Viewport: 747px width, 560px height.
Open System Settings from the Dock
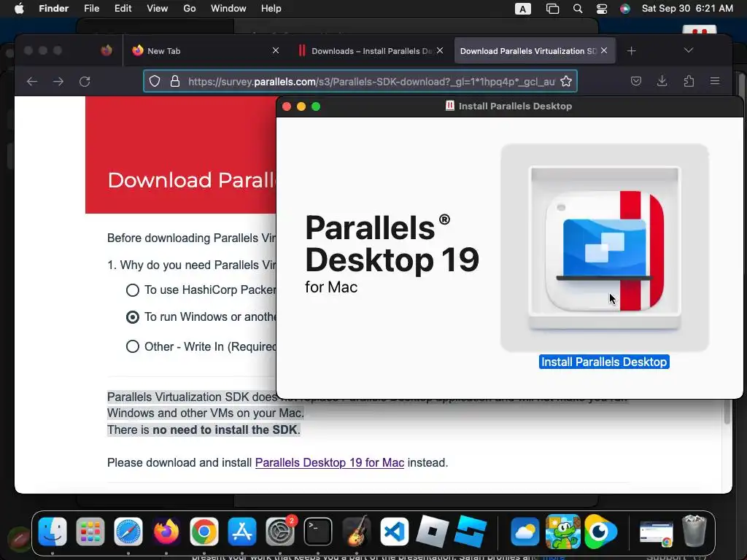coord(280,531)
